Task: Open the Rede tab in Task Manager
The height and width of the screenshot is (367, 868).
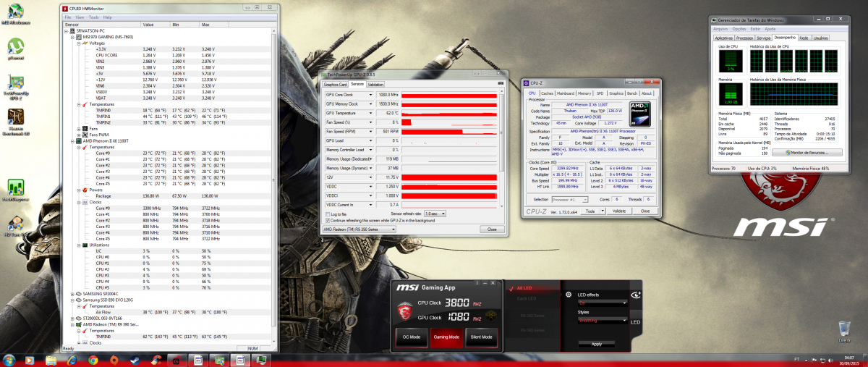Action: tap(803, 38)
